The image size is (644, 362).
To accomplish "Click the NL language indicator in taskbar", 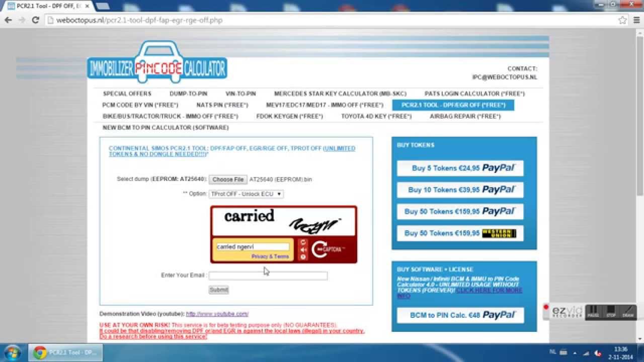I will (x=553, y=352).
